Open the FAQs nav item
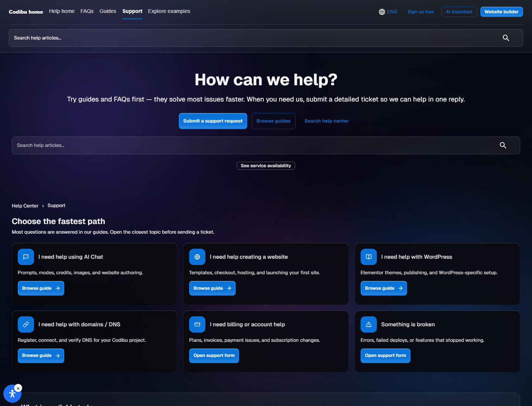This screenshot has width=532, height=406. click(87, 11)
